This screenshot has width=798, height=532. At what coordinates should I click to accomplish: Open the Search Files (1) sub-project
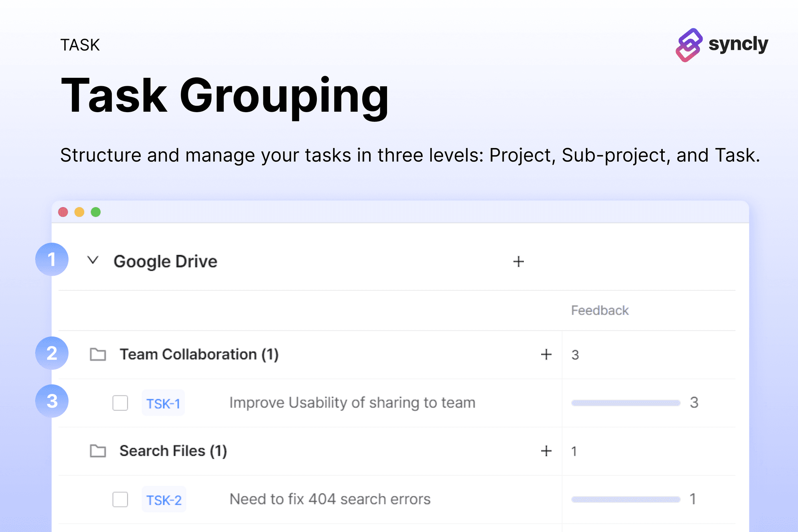pos(173,451)
